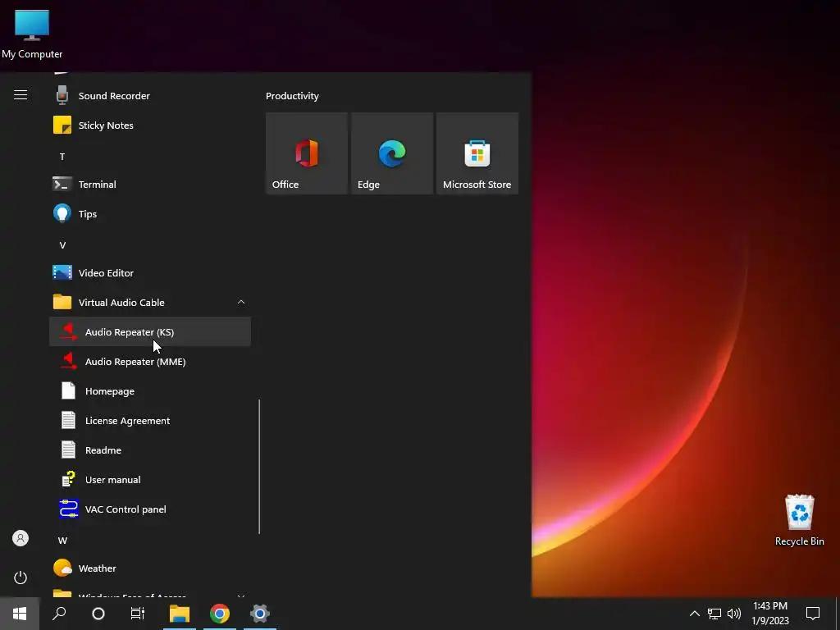The height and width of the screenshot is (630, 840).
Task: Open taskbar Search
Action: 59,614
